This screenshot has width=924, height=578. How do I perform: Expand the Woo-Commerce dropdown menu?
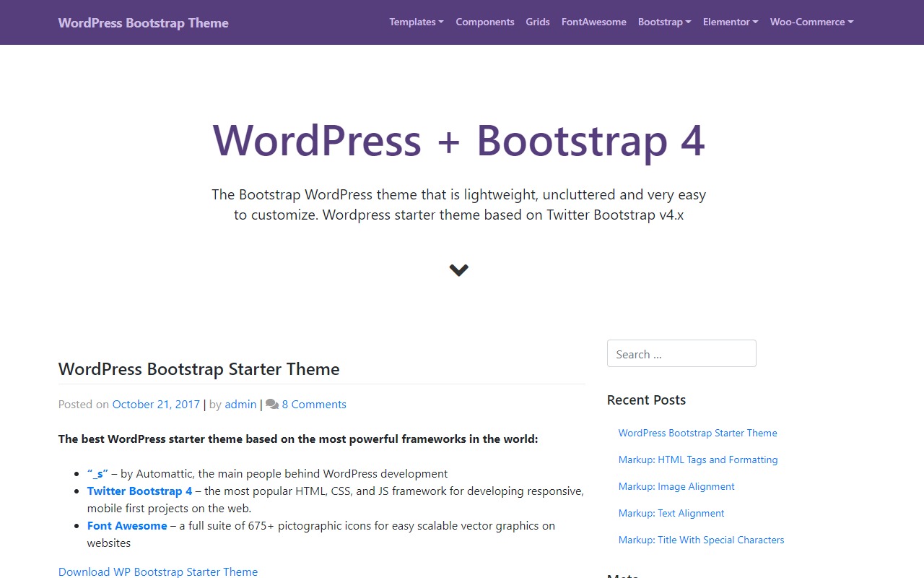click(x=811, y=22)
